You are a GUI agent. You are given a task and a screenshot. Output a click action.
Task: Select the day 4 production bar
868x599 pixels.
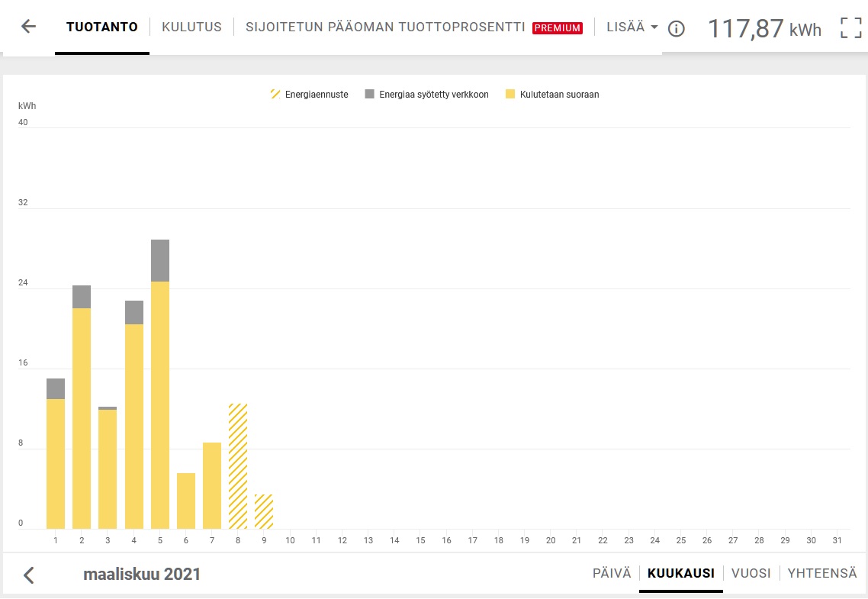coord(134,415)
